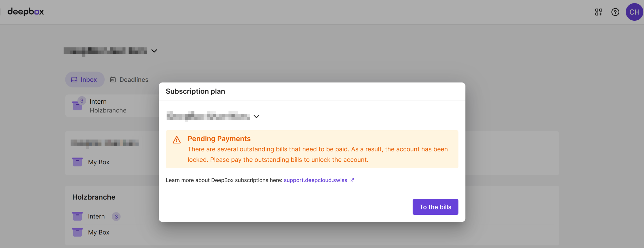Click the external link icon after support.deepcloud.swiss
The height and width of the screenshot is (248, 644).
(x=352, y=180)
